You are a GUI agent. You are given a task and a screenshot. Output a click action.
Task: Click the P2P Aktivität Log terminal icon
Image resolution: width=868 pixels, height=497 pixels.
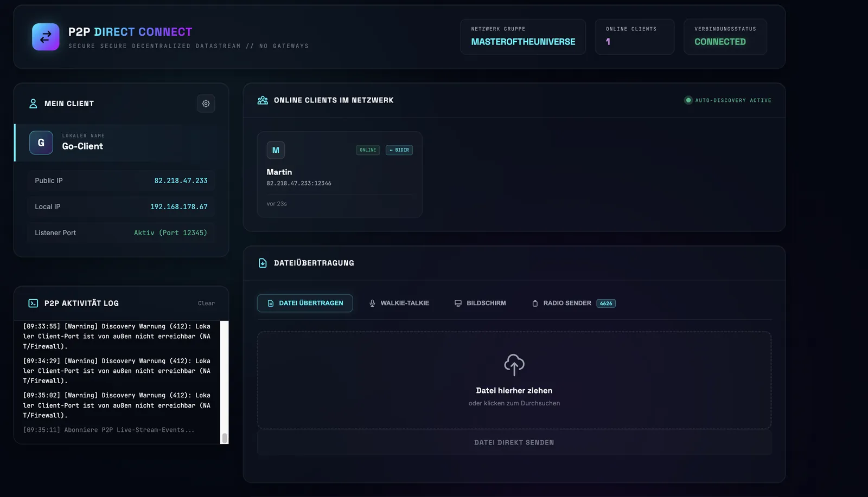33,304
